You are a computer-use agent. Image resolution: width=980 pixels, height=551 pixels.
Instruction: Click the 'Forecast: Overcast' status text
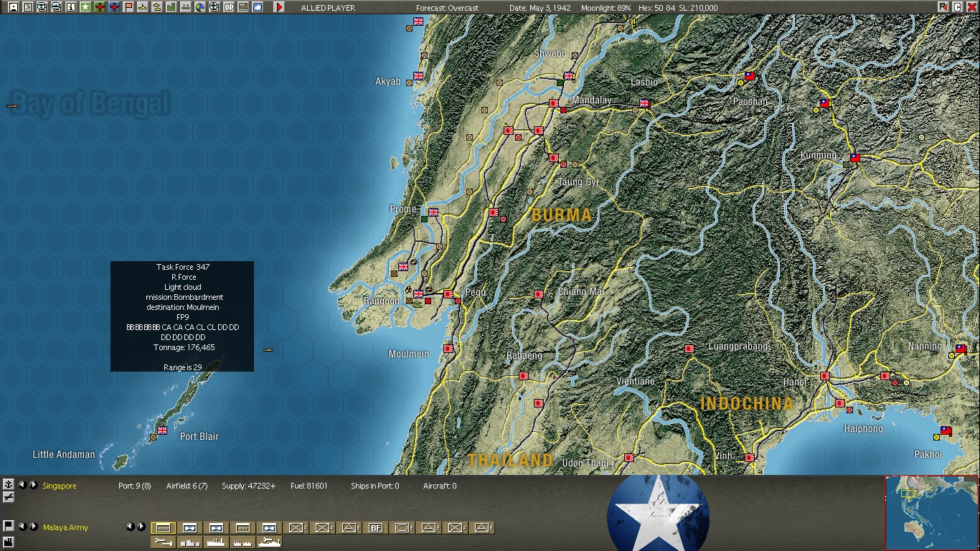(x=447, y=8)
